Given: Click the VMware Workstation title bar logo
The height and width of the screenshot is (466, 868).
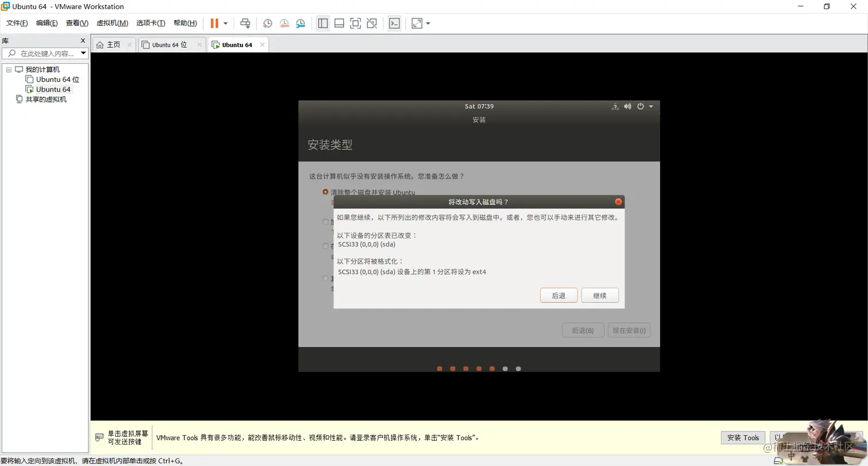Looking at the screenshot, I should (5, 6).
